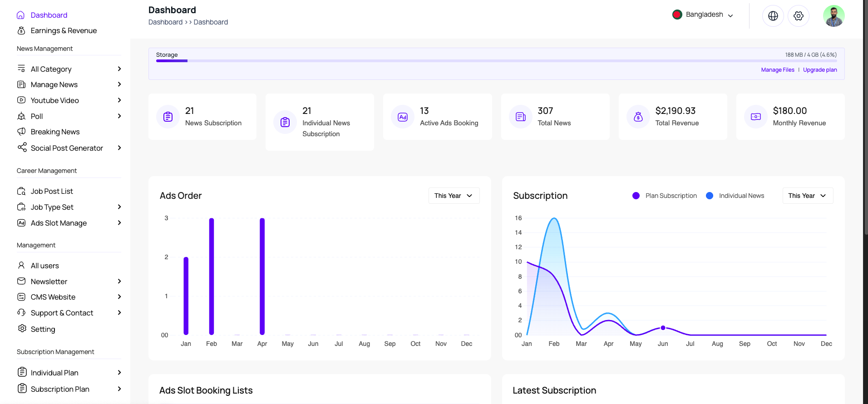This screenshot has height=404, width=868.
Task: Expand the CMS Website chevron
Action: pos(119,297)
